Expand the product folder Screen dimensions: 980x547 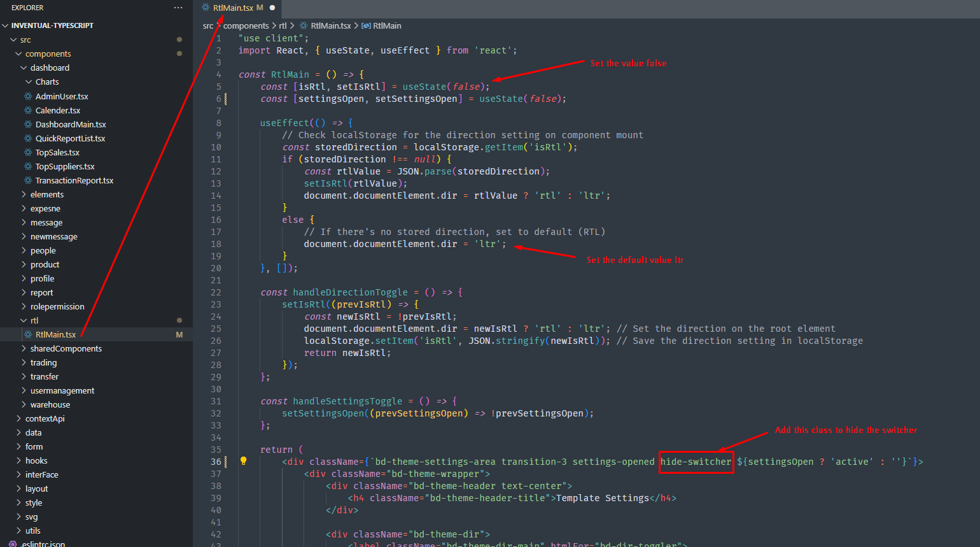click(x=24, y=264)
